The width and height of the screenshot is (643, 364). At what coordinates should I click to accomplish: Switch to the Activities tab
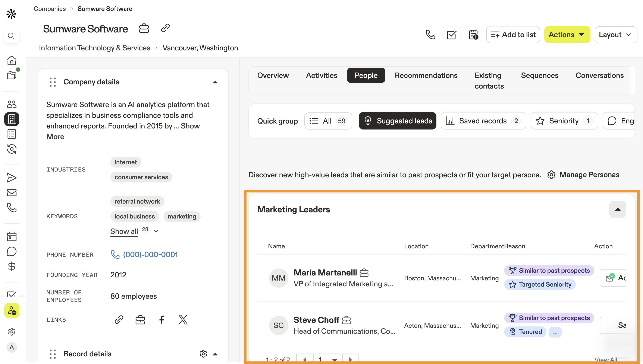(322, 76)
